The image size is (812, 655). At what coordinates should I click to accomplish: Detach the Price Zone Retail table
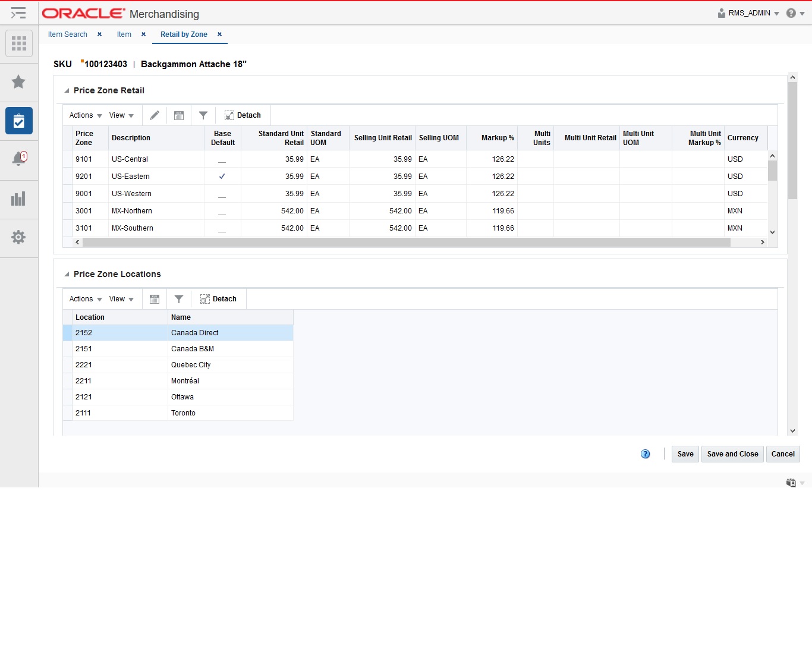(x=243, y=115)
